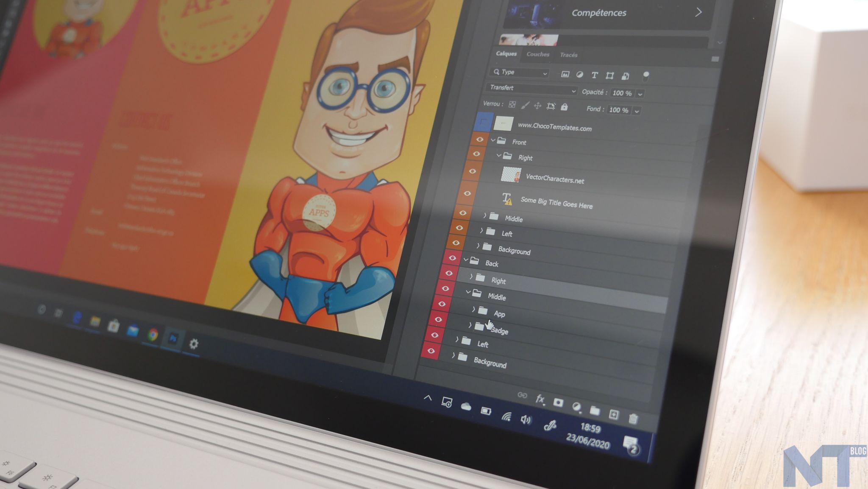The height and width of the screenshot is (489, 868).
Task: Show the www.ChocoTemplates.com layer
Action: (x=484, y=122)
